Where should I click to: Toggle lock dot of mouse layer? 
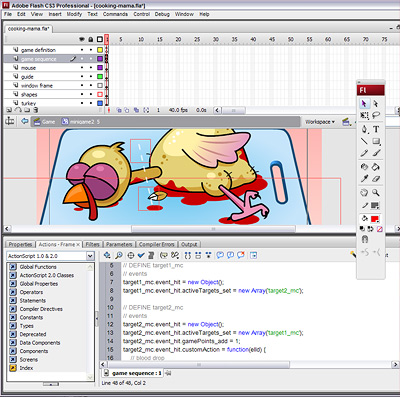click(91, 68)
